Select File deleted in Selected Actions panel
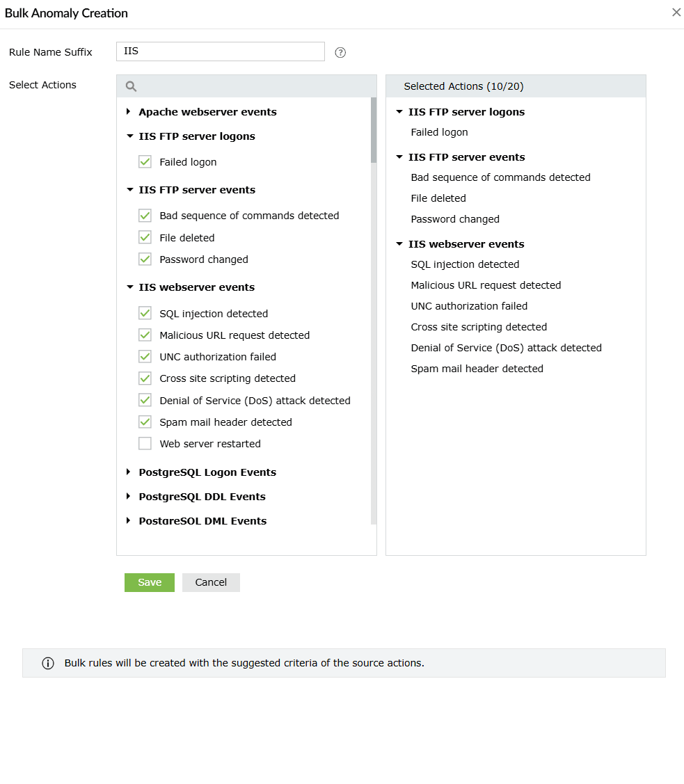The width and height of the screenshot is (684, 784). 438,198
